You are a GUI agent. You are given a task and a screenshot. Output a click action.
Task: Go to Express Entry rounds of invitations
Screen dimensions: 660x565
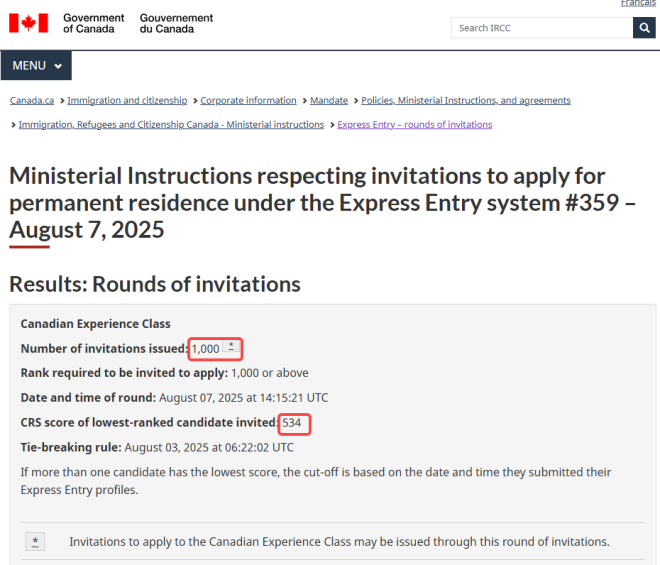tap(415, 125)
